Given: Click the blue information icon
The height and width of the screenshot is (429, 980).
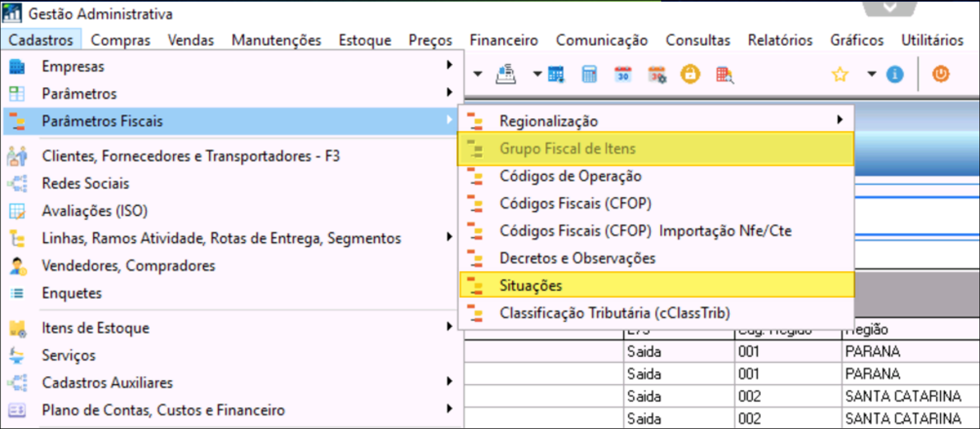Looking at the screenshot, I should pyautogui.click(x=894, y=74).
